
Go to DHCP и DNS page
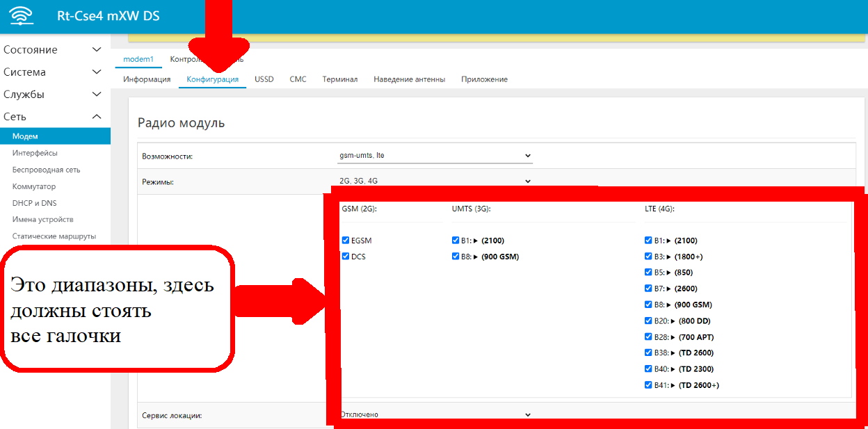click(x=34, y=203)
